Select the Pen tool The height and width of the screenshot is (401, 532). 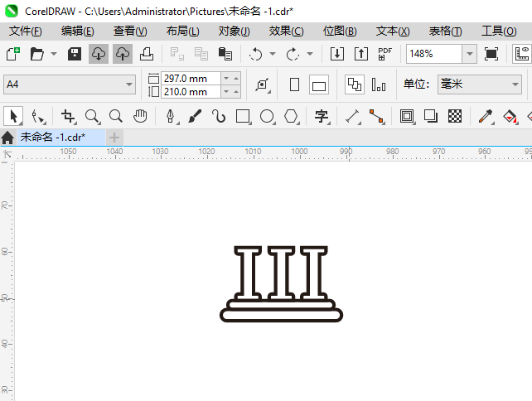(171, 116)
